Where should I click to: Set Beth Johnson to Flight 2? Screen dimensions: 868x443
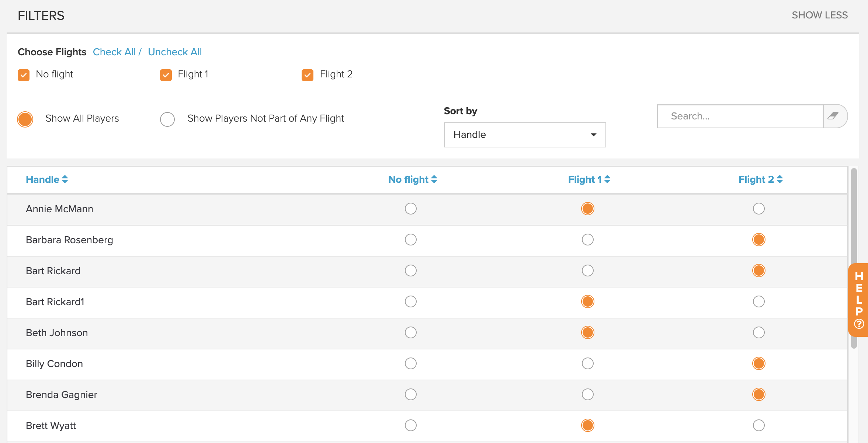pyautogui.click(x=759, y=332)
